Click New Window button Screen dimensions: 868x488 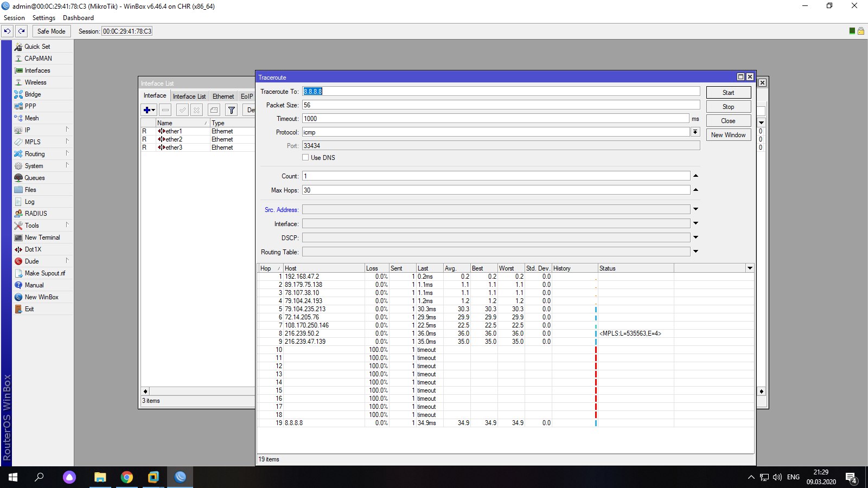(729, 135)
